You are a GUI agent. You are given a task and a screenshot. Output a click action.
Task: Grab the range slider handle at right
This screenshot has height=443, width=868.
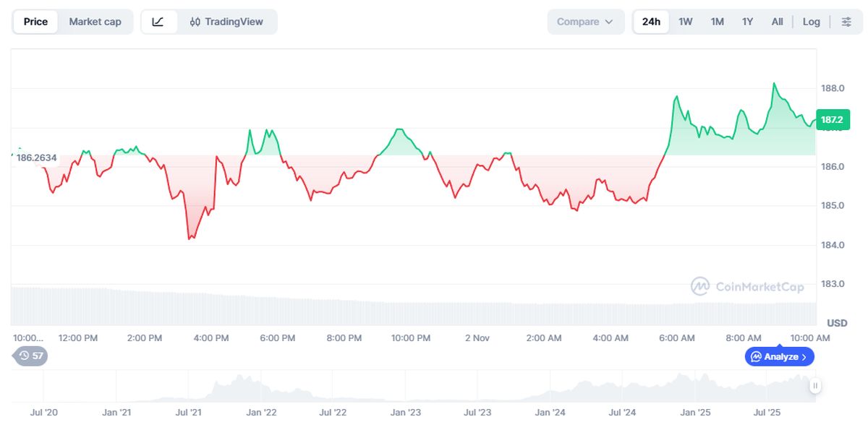click(x=815, y=386)
